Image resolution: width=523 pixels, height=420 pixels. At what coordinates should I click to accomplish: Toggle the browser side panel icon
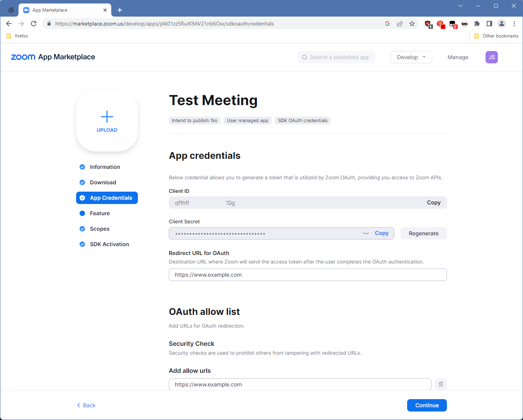click(x=489, y=24)
